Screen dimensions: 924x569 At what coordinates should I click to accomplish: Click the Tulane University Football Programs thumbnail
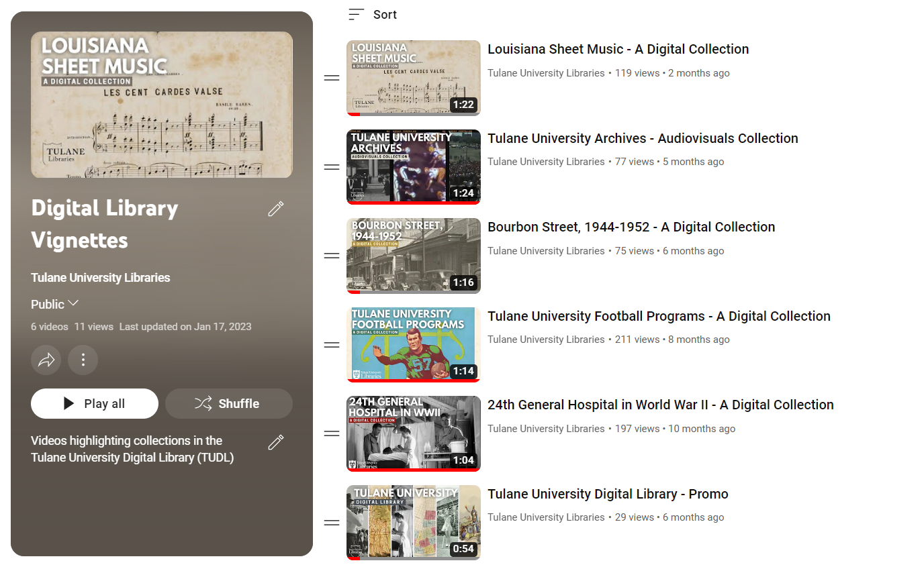tap(414, 345)
